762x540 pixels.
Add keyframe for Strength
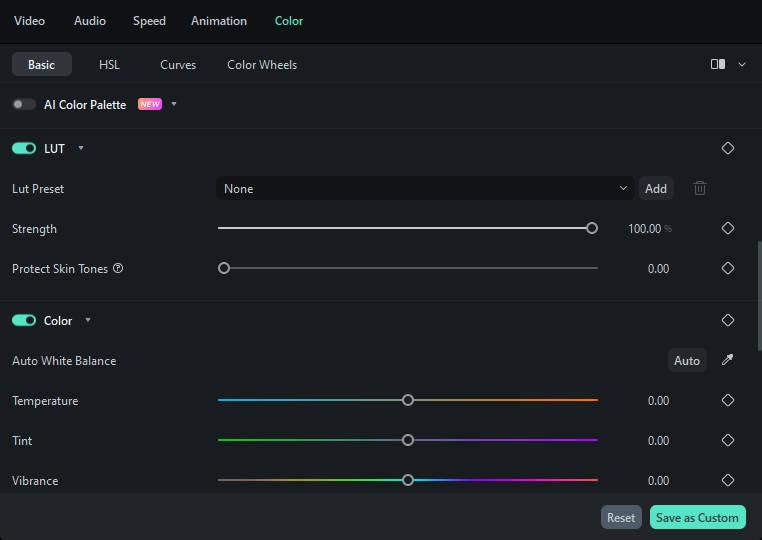point(727,228)
